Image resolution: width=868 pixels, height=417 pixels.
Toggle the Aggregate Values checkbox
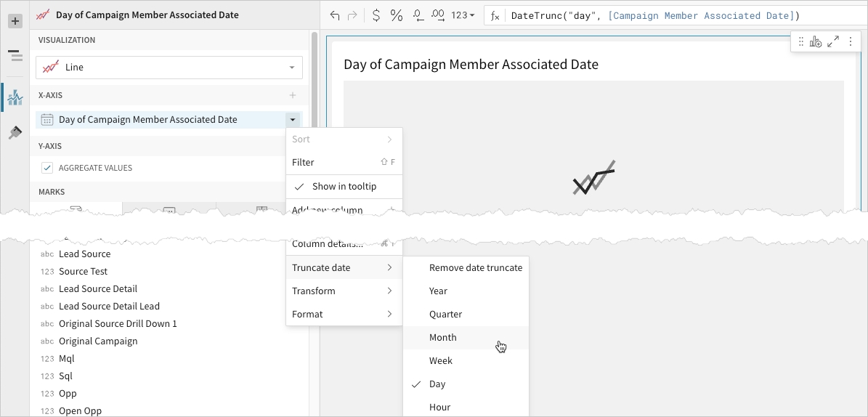click(47, 168)
